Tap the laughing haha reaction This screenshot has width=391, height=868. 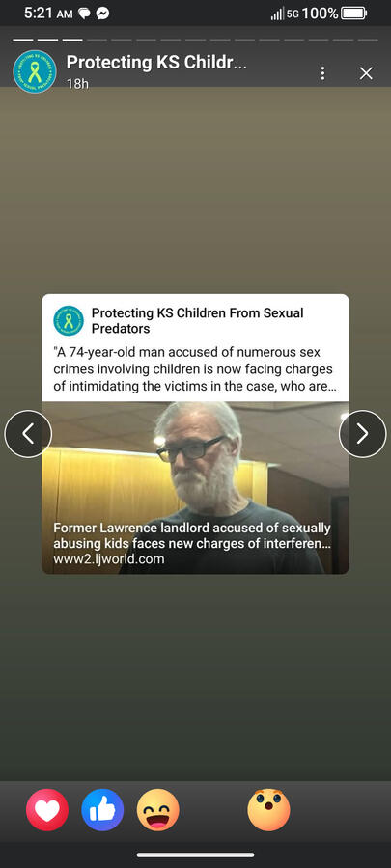click(157, 810)
